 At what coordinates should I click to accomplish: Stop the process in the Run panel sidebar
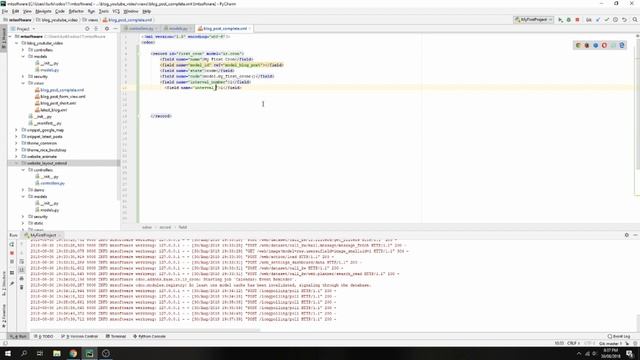pyautogui.click(x=12, y=253)
